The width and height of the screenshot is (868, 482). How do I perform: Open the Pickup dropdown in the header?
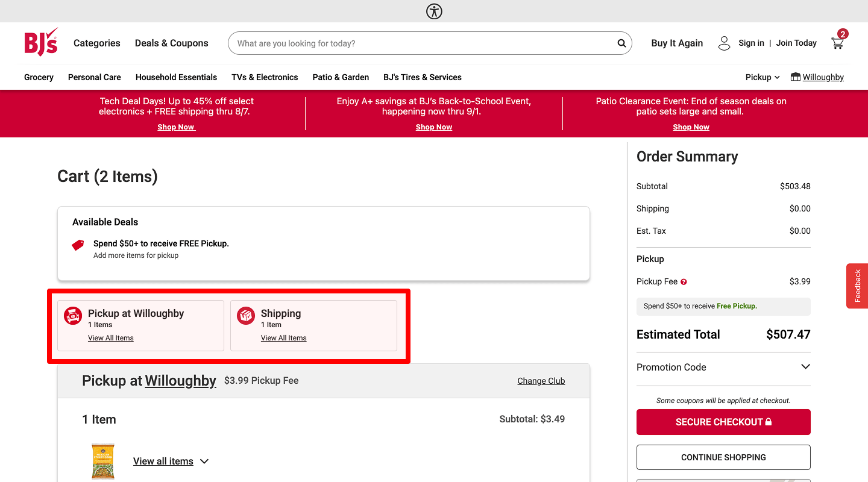point(761,77)
